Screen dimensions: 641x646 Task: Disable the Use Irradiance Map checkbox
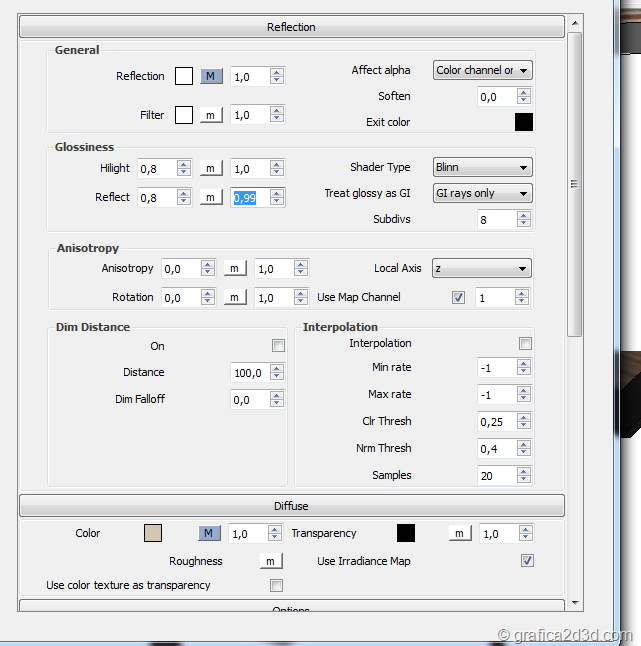pos(527,561)
